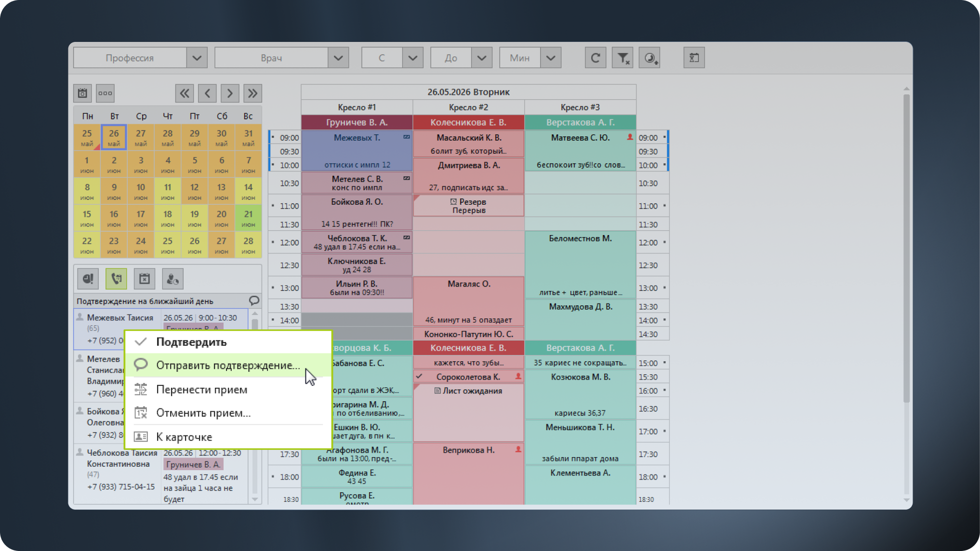980x551 pixels.
Task: Choose Отправить подтверждение from context menu
Action: 228,365
